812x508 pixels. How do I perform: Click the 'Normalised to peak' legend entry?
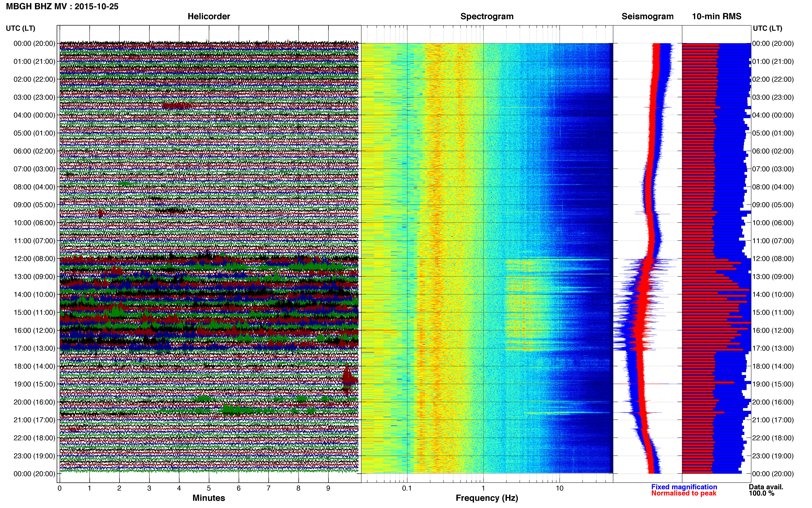tap(684, 494)
